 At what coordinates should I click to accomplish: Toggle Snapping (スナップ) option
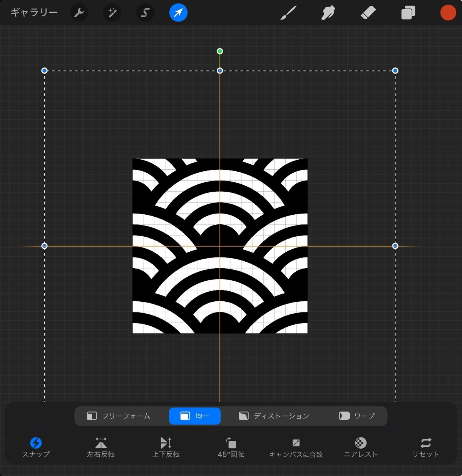pyautogui.click(x=36, y=448)
